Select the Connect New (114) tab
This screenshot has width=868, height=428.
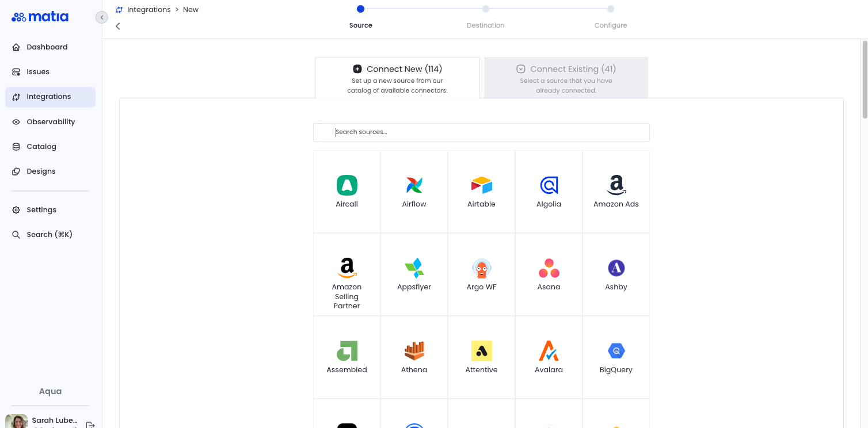[397, 78]
